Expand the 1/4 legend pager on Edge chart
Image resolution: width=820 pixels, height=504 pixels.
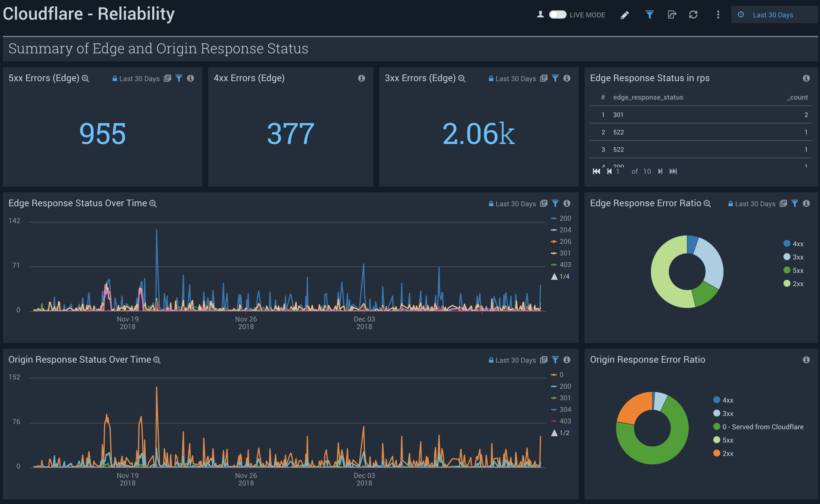[x=561, y=276]
